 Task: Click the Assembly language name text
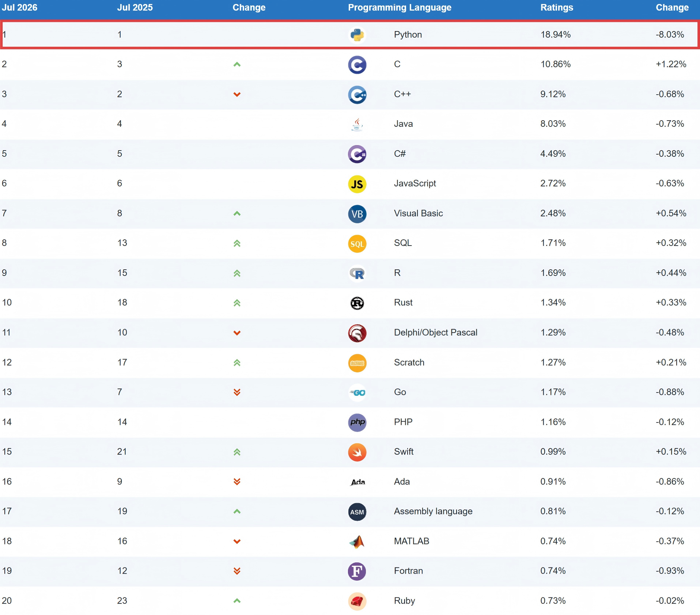(x=433, y=511)
